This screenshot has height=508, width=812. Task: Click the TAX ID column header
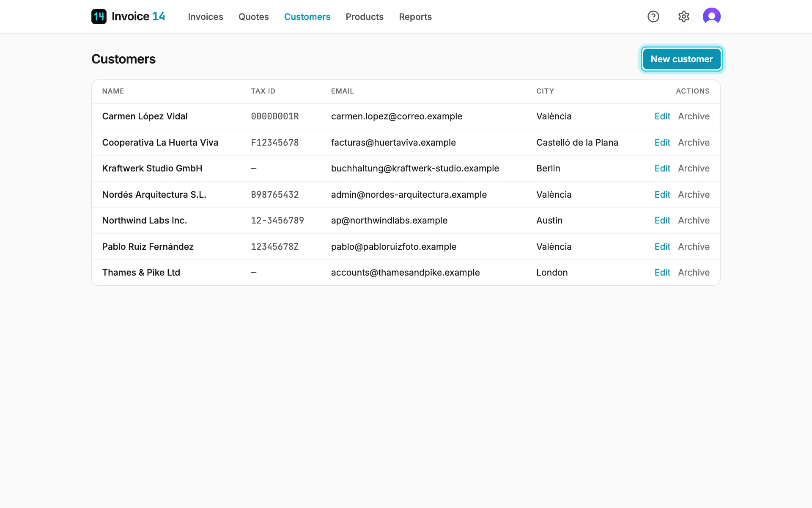click(x=263, y=91)
